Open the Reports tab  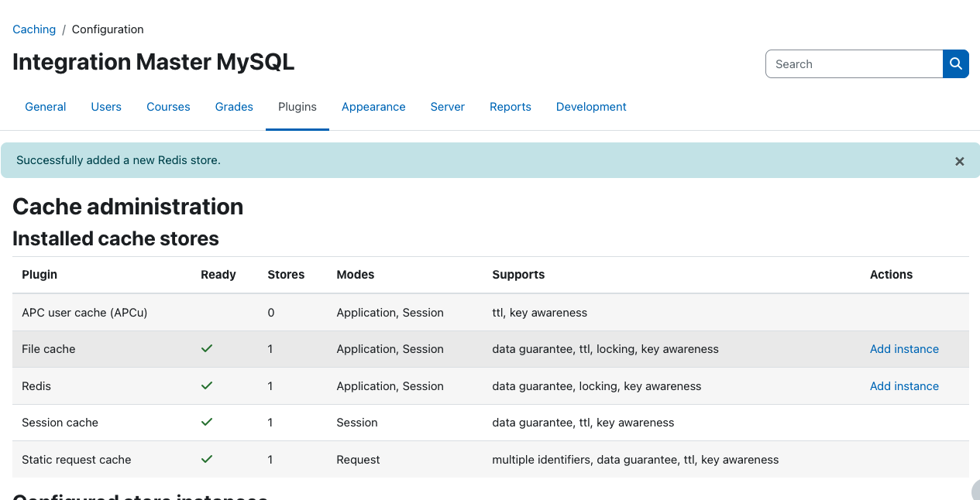point(511,107)
